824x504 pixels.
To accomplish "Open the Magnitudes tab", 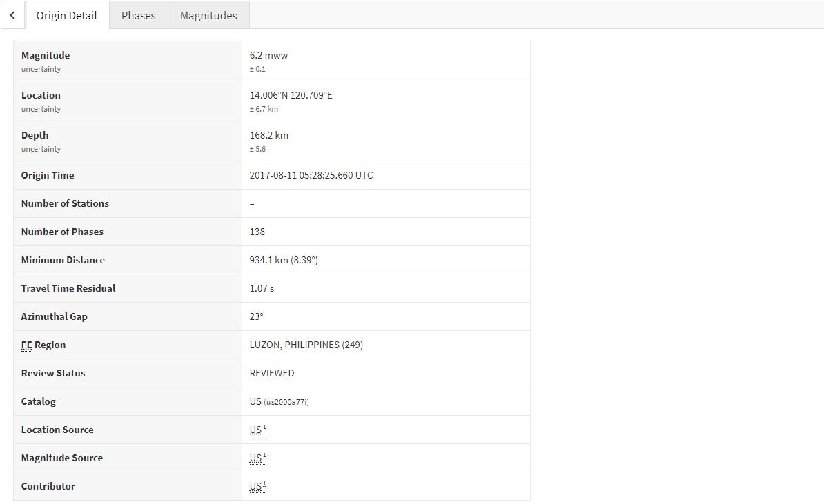I will tap(208, 15).
